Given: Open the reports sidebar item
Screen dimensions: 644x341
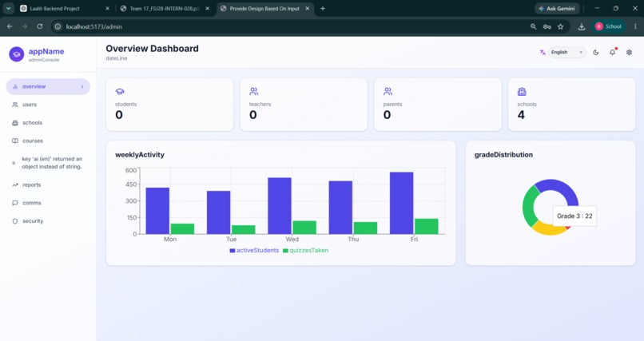Looking at the screenshot, I should (48, 184).
